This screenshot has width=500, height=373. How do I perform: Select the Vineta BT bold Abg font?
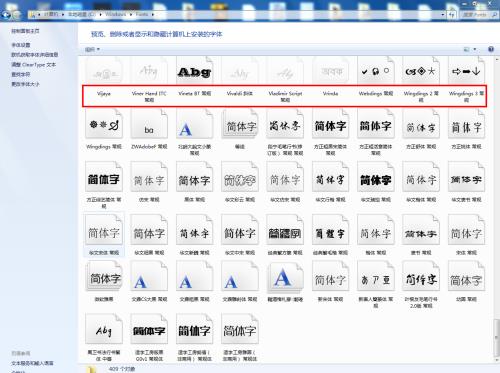194,71
